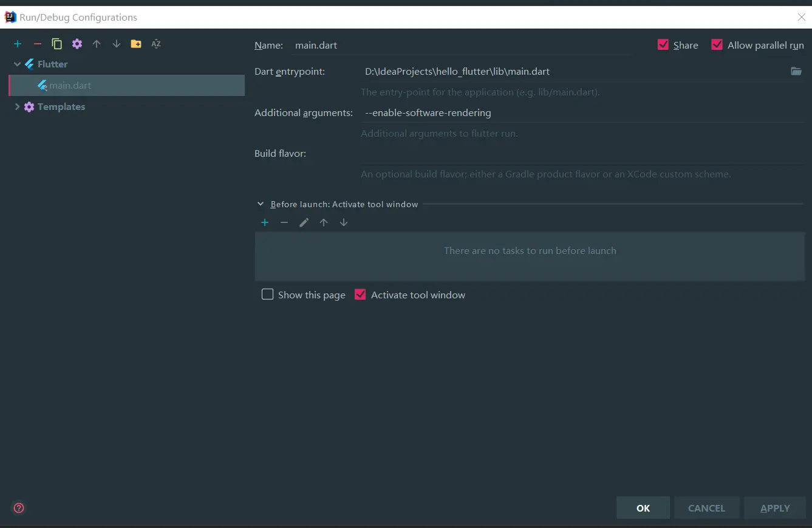
Task: Sort configurations alphabetically
Action: click(156, 43)
